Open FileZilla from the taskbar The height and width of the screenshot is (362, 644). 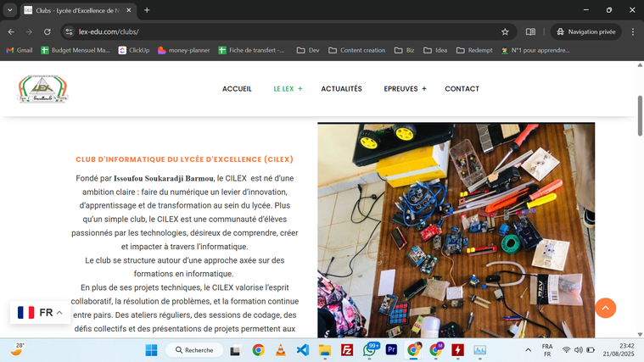tap(347, 349)
